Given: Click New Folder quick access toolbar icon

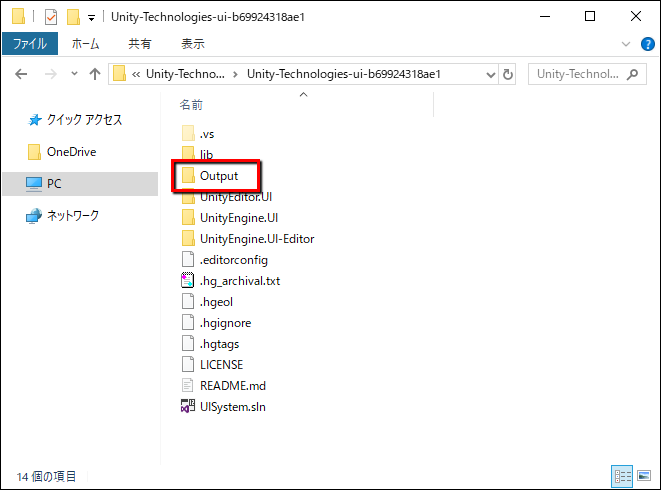Looking at the screenshot, I should tap(73, 17).
